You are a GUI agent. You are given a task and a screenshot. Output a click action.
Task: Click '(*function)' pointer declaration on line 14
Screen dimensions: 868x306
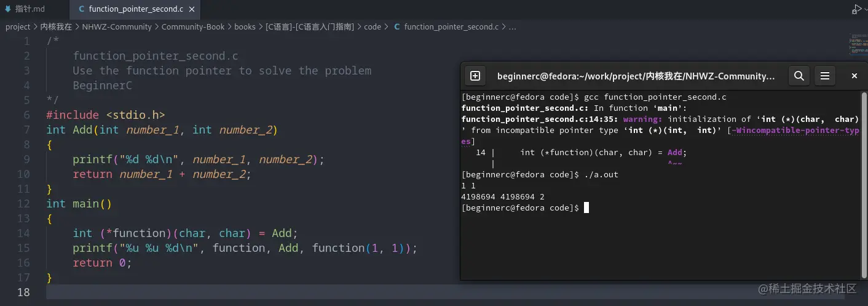(135, 233)
